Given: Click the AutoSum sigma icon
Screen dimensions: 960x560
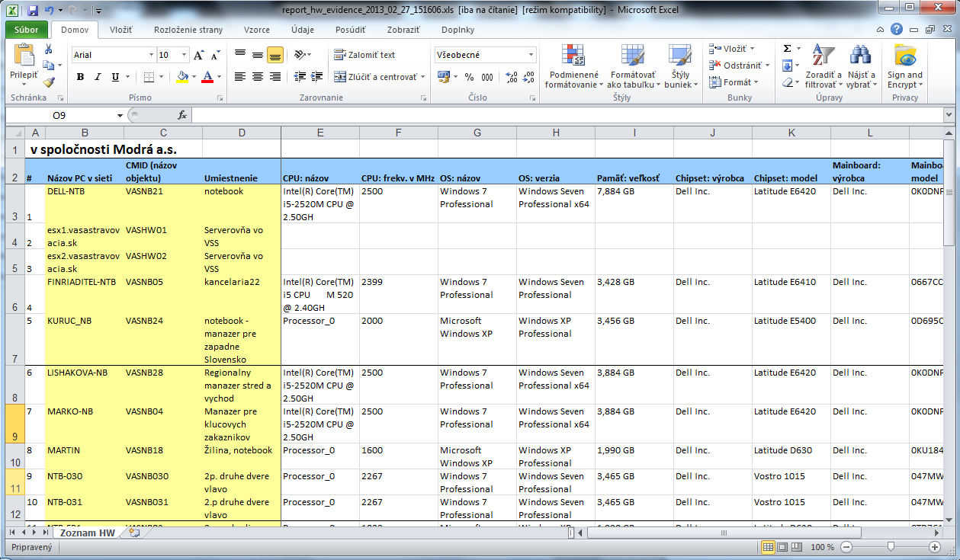Looking at the screenshot, I should [x=788, y=48].
